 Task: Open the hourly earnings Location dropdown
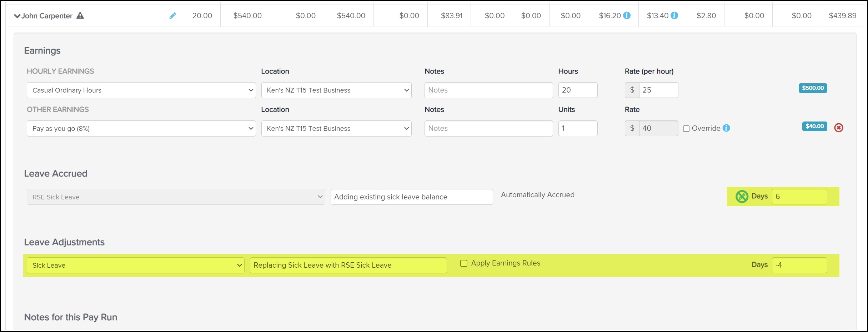point(336,90)
